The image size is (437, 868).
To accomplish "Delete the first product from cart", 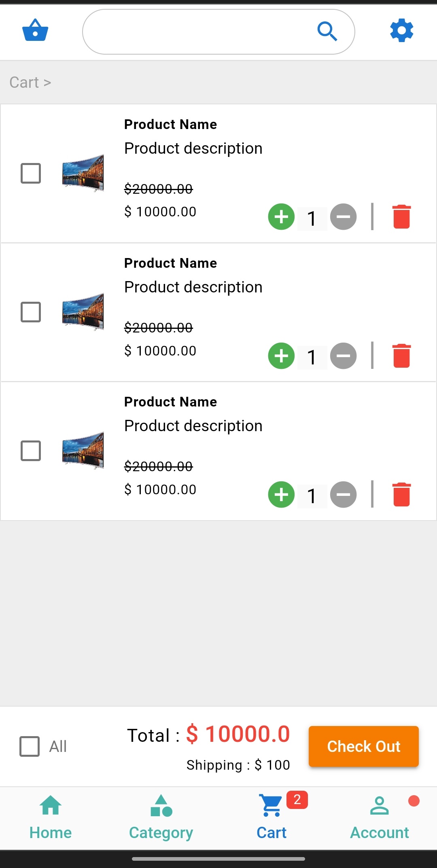I will click(401, 217).
